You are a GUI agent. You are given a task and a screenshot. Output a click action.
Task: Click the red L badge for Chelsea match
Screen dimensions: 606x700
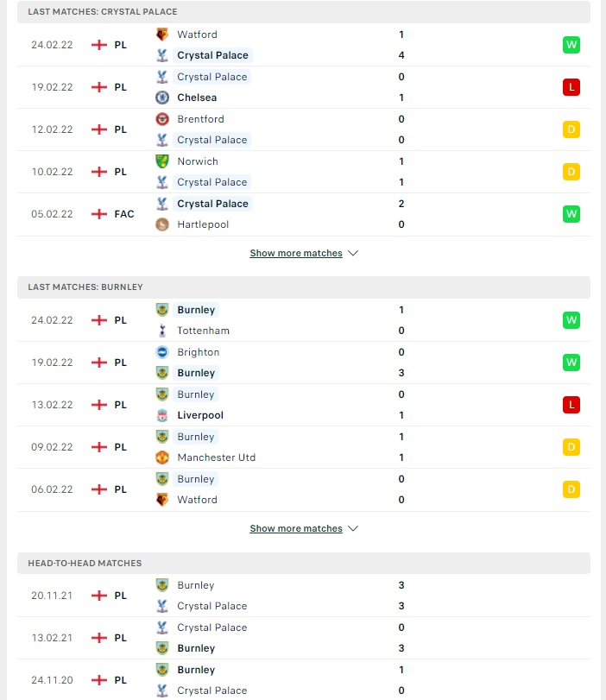(x=571, y=87)
